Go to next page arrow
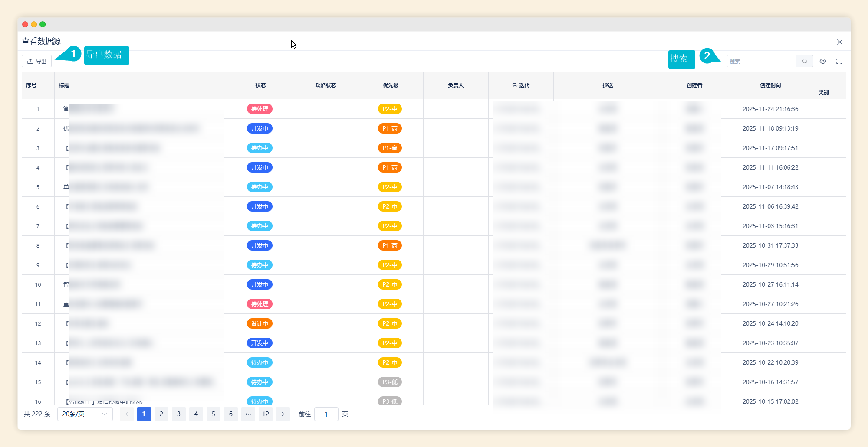Screen dimensions: 868x447 coord(283,414)
